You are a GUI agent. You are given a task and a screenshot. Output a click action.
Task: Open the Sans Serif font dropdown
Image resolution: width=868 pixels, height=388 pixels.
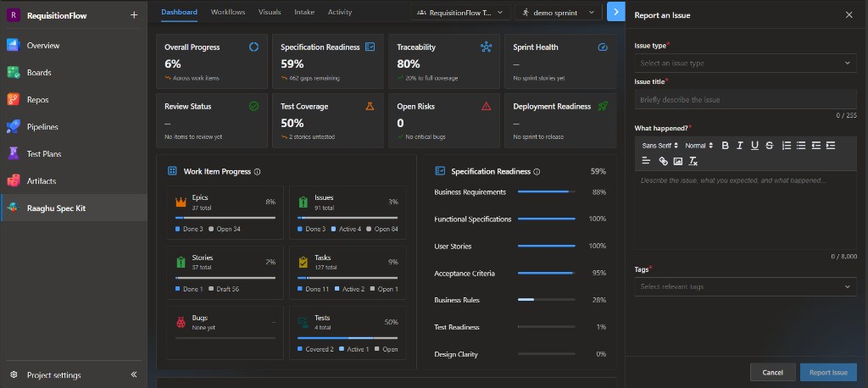(659, 146)
